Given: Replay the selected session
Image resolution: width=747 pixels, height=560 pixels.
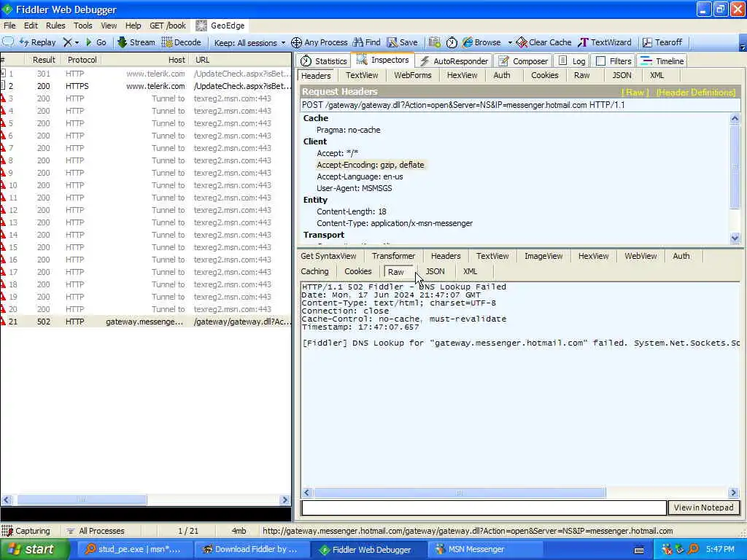Looking at the screenshot, I should (38, 42).
